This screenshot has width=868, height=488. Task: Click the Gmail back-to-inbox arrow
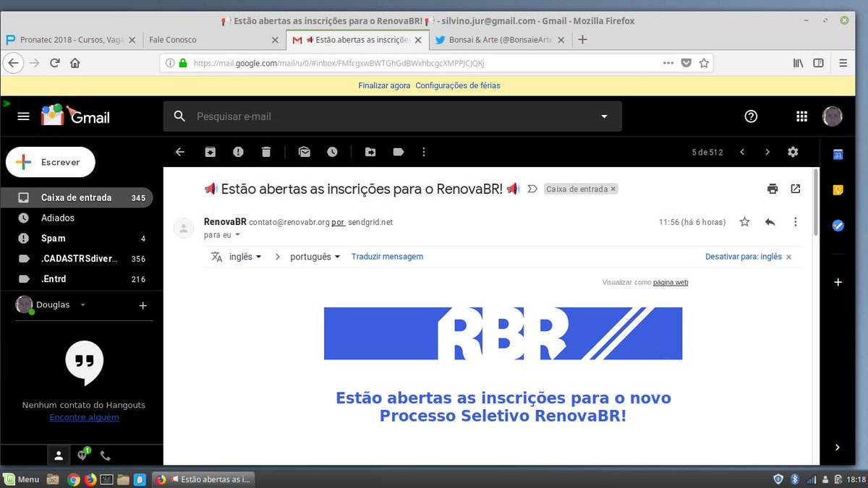180,152
